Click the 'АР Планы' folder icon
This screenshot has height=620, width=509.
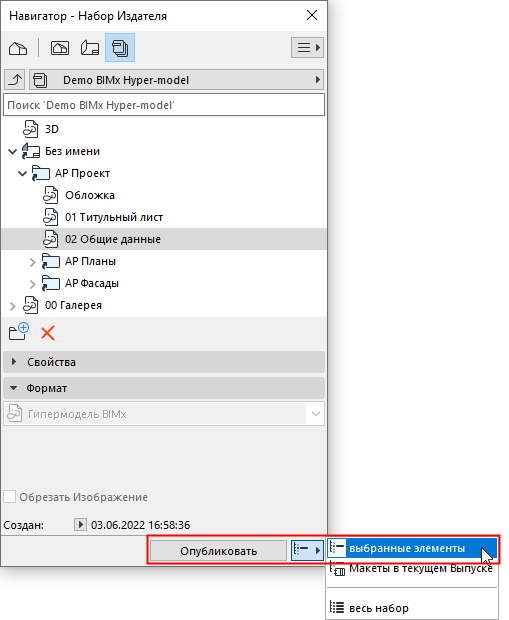point(51,261)
